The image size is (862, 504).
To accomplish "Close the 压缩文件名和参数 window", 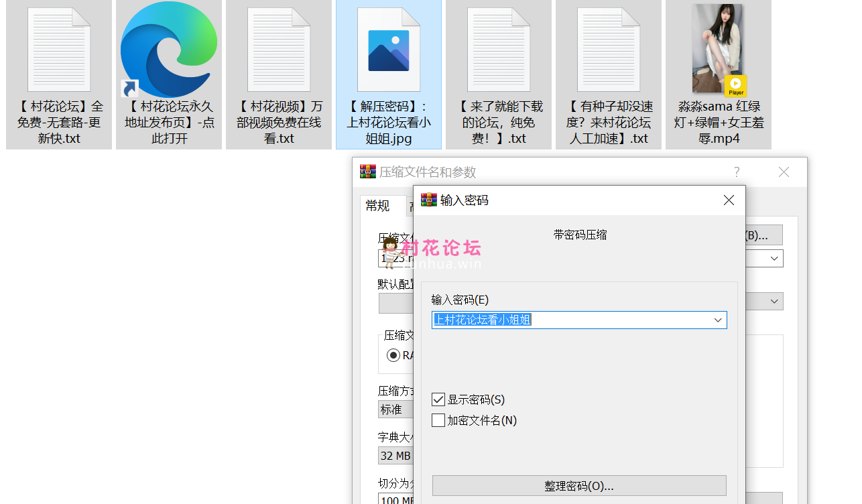I will 784,172.
